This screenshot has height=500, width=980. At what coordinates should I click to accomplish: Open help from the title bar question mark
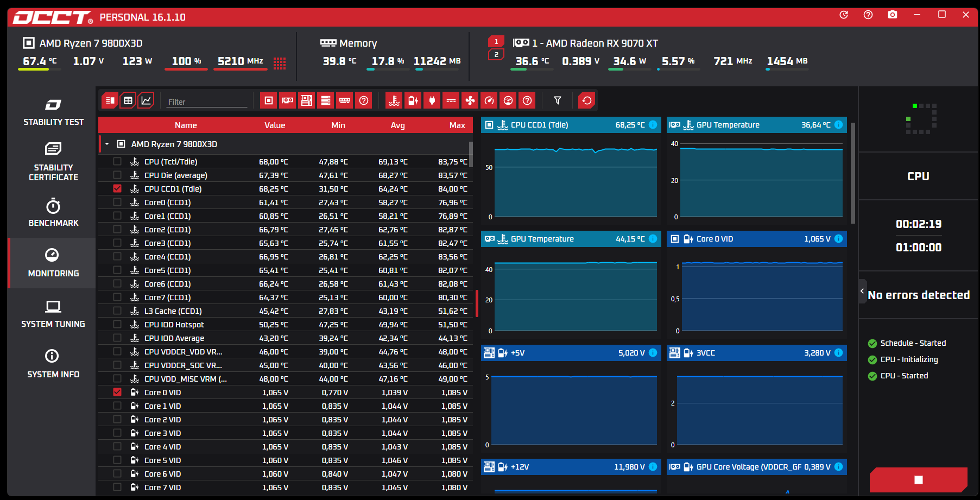click(868, 15)
